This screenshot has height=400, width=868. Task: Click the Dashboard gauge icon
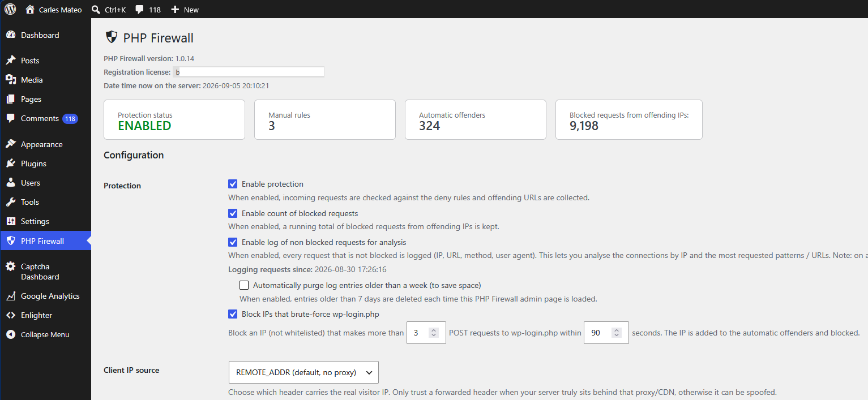click(11, 35)
